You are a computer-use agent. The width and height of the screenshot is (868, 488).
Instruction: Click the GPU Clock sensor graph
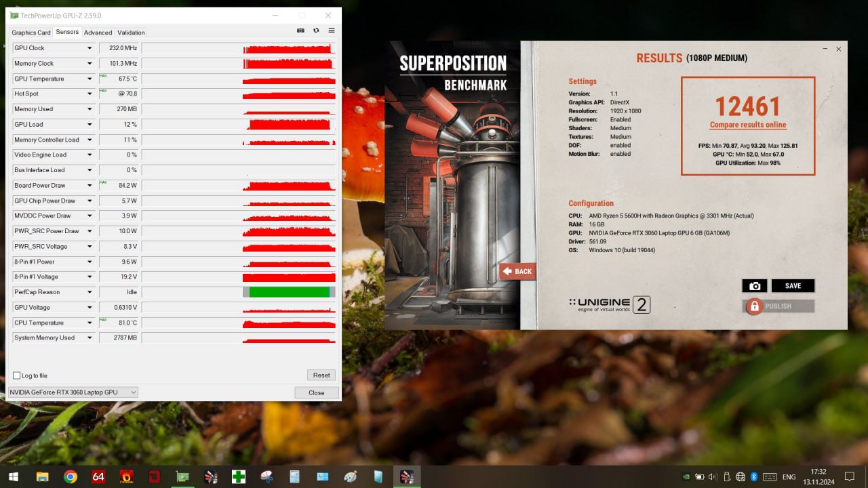[x=239, y=48]
